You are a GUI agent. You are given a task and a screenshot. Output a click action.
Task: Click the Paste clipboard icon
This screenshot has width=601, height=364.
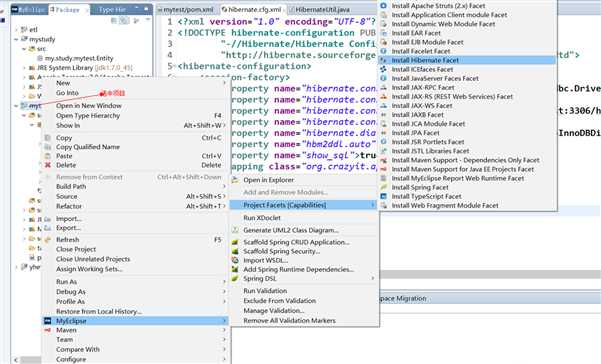click(x=48, y=156)
